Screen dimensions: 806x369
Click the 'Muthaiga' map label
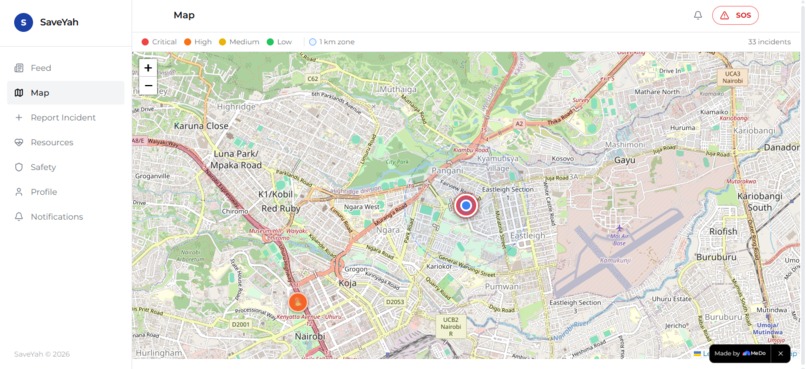(x=397, y=89)
